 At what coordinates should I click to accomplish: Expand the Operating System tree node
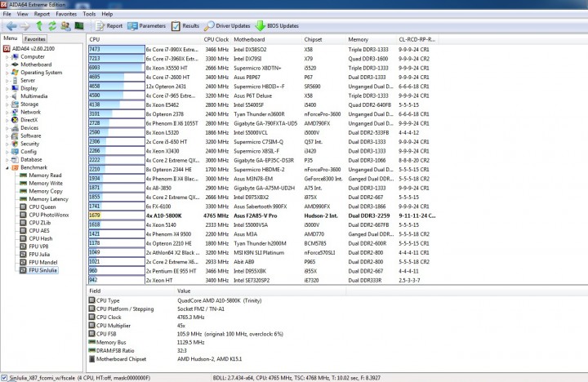tap(7, 73)
